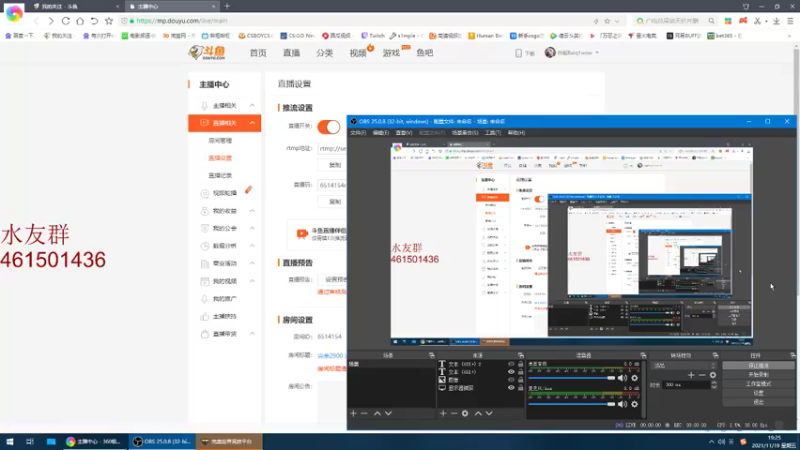Click the browser download icon
The width and height of the screenshot is (800, 450).
[x=776, y=21]
